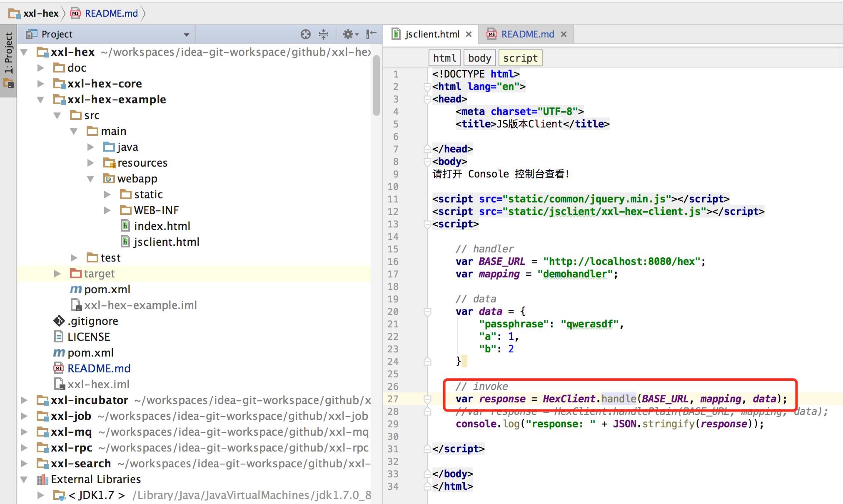Close the README.md editor tab
843x504 pixels.
[x=564, y=34]
